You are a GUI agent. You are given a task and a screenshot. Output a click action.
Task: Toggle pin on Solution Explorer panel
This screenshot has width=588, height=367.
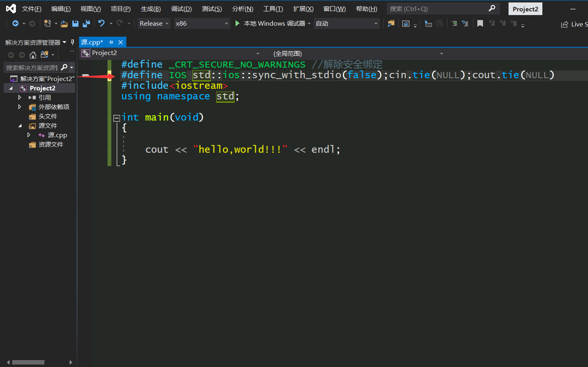(73, 42)
